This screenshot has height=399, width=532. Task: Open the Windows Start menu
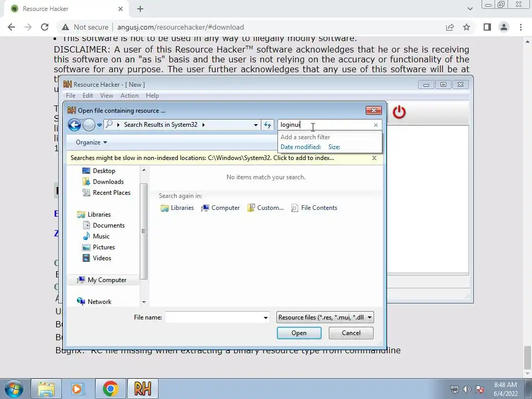[x=14, y=389]
